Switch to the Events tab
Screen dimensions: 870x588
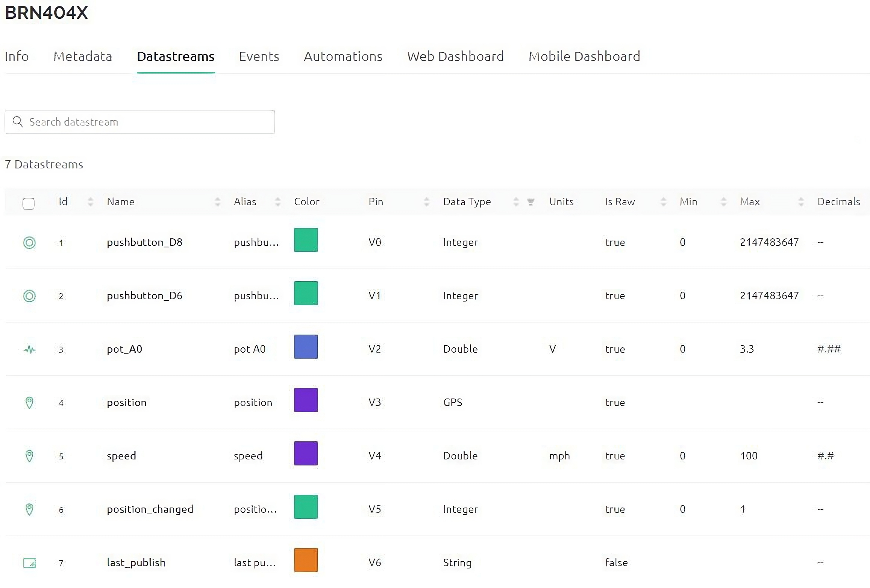259,56
